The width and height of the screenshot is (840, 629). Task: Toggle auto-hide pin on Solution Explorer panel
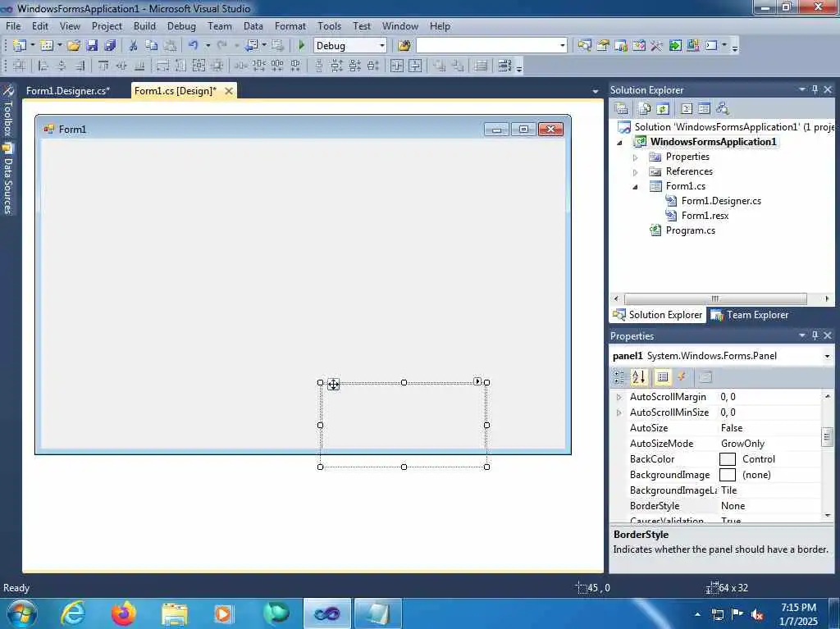click(815, 89)
